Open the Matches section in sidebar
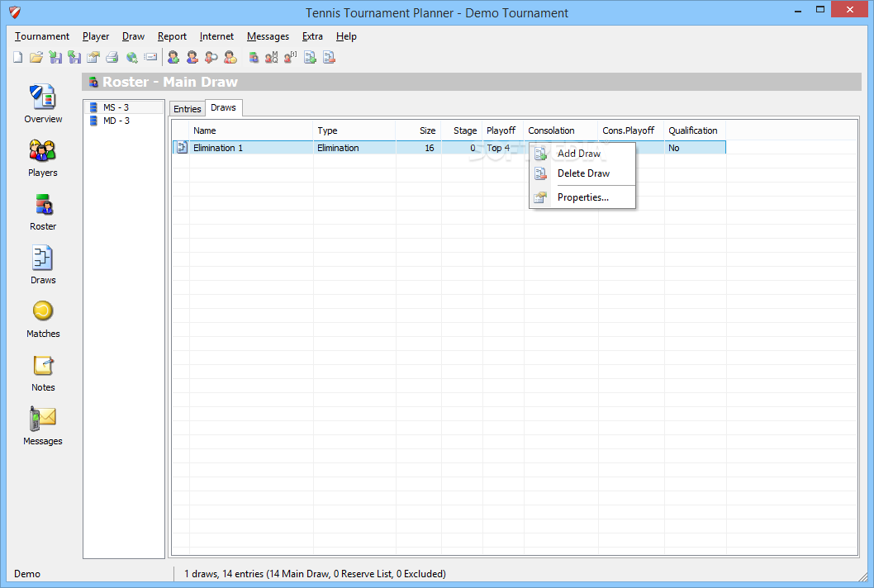874x588 pixels. pyautogui.click(x=43, y=319)
